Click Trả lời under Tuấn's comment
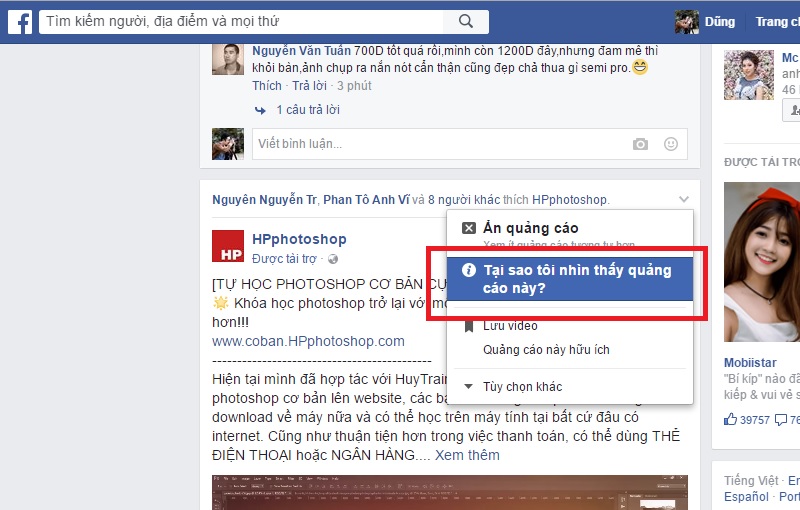800x510 pixels. (309, 86)
